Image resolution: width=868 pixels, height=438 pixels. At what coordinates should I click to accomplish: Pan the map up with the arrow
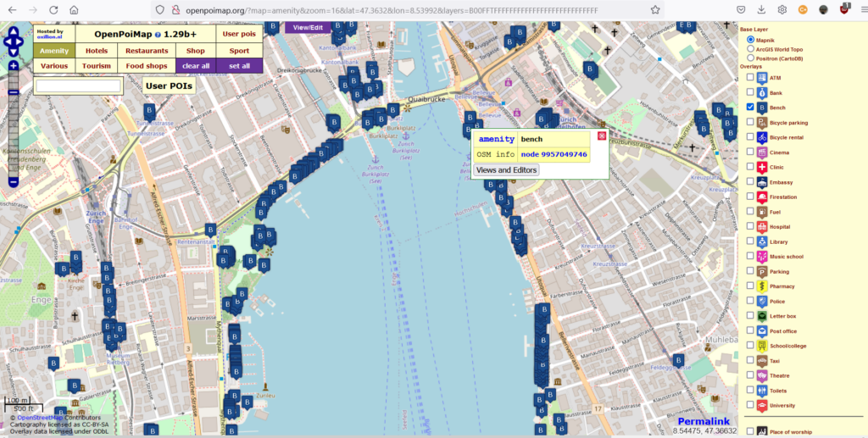[14, 31]
